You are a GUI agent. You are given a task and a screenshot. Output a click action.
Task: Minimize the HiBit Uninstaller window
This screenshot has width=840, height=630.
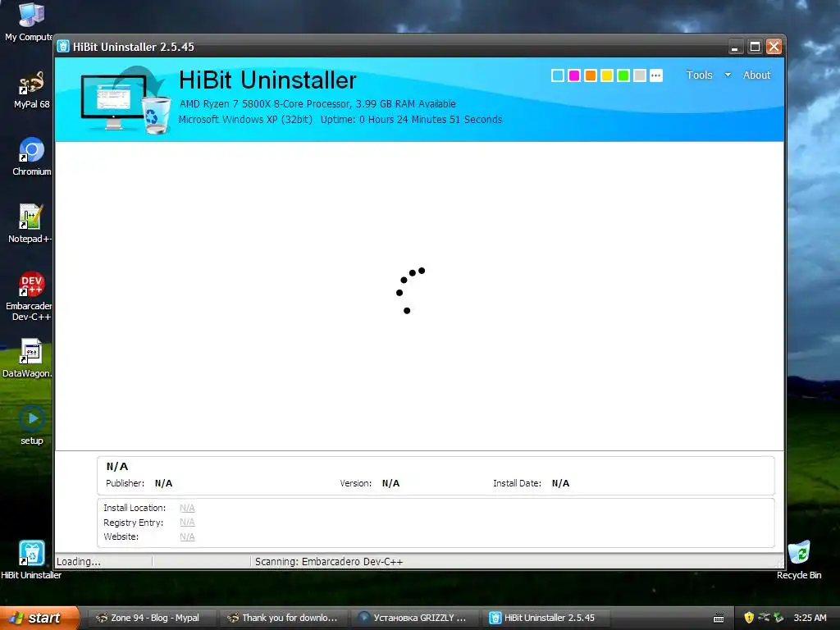pos(736,47)
